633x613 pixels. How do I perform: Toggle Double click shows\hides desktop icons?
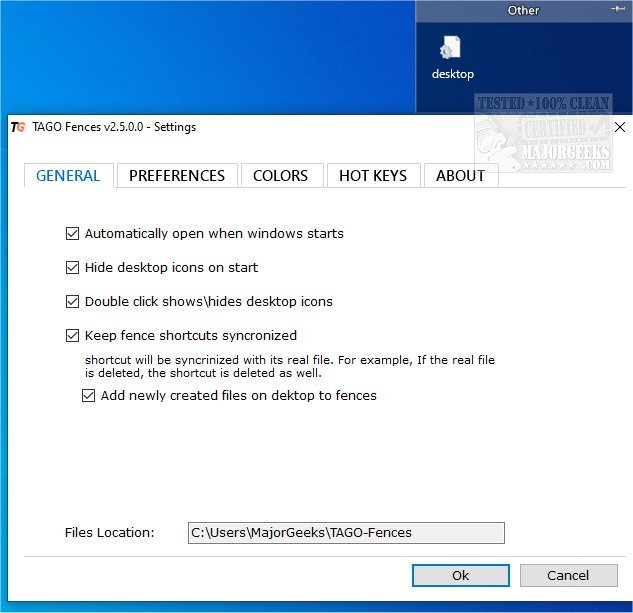click(x=72, y=301)
